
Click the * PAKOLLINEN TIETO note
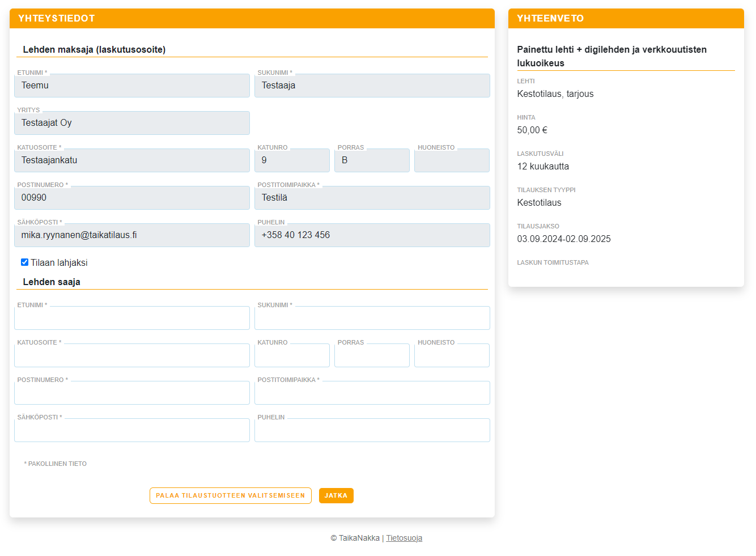56,464
